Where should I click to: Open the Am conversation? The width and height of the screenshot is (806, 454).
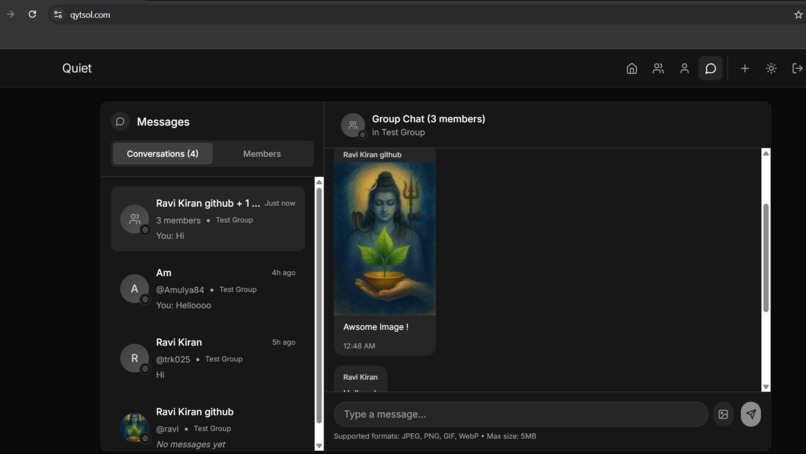click(x=208, y=288)
